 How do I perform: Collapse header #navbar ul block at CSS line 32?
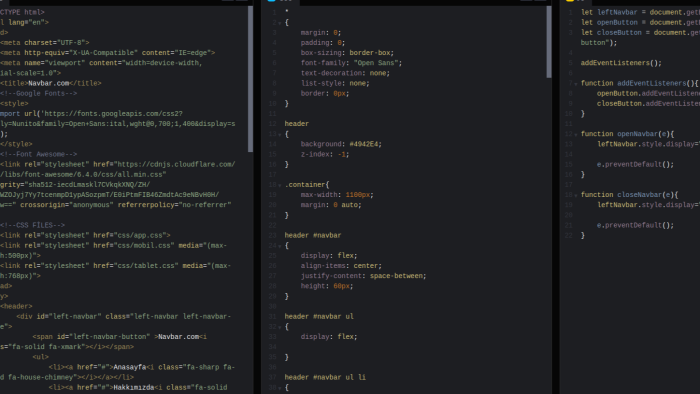pyautogui.click(x=280, y=327)
